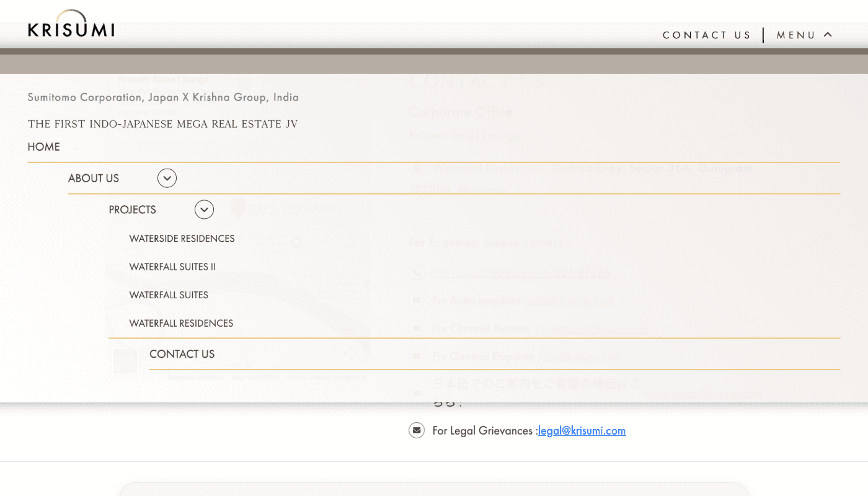
Task: Expand the PROJECTS submenu chevron
Action: point(204,210)
